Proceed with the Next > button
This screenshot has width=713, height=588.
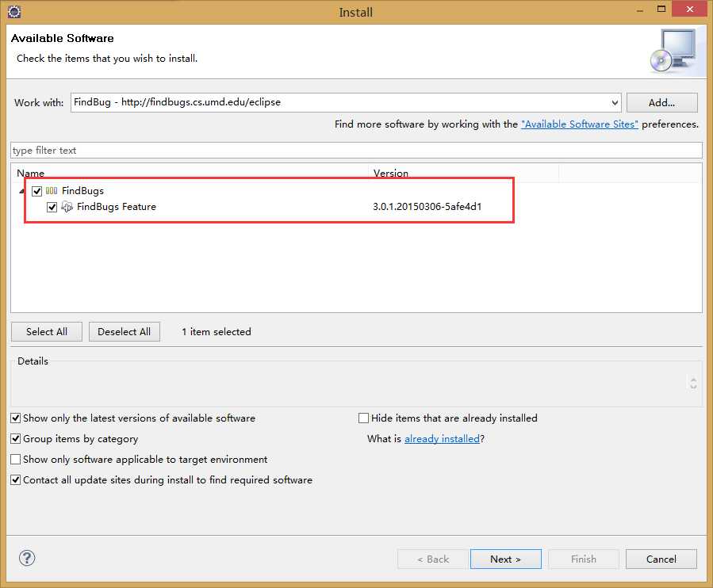click(x=506, y=559)
